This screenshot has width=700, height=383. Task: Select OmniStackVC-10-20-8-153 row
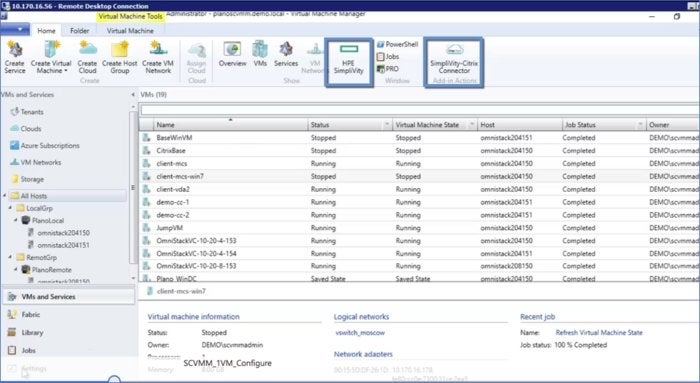[x=420, y=266]
